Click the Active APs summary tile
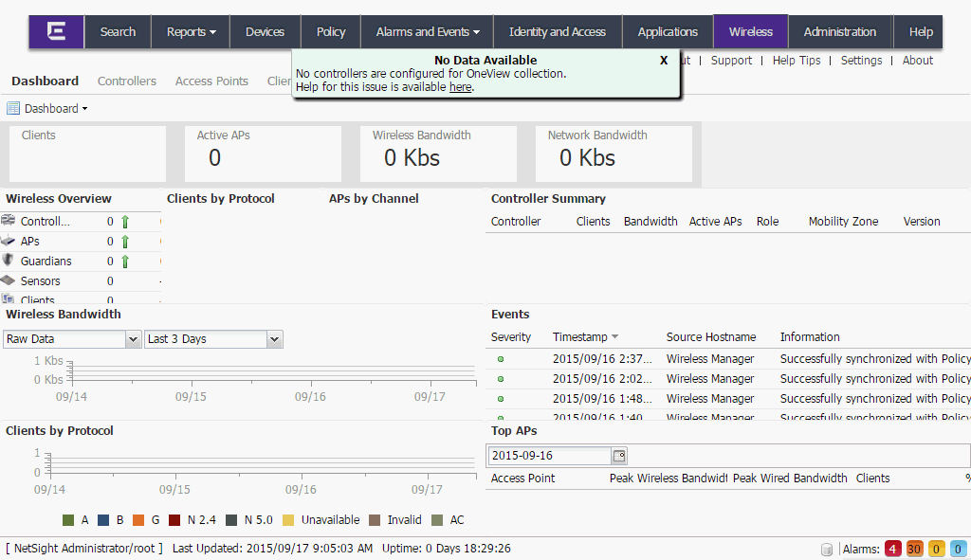Viewport: 971px width, 560px height. (x=263, y=154)
